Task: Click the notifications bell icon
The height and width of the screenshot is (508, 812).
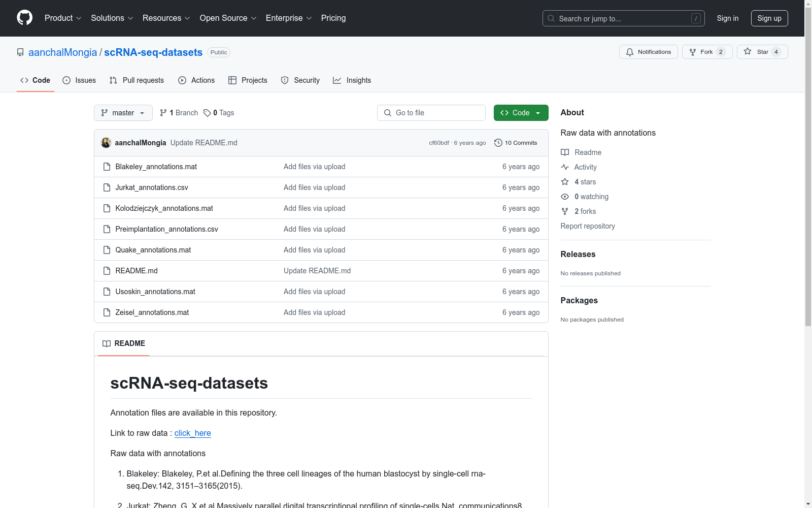Action: tap(630, 52)
